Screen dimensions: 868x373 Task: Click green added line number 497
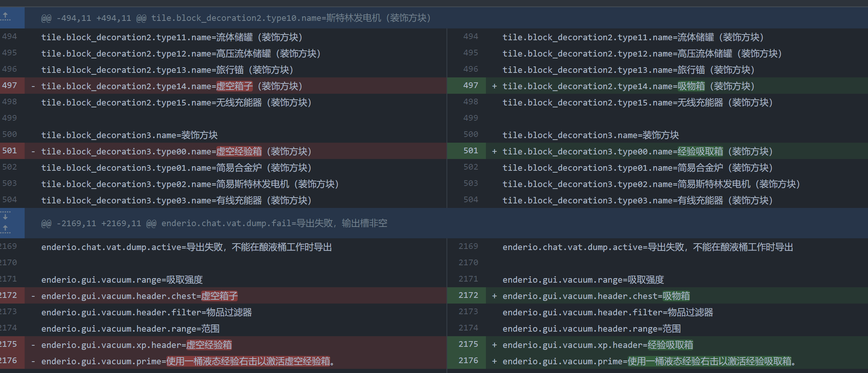coord(470,85)
